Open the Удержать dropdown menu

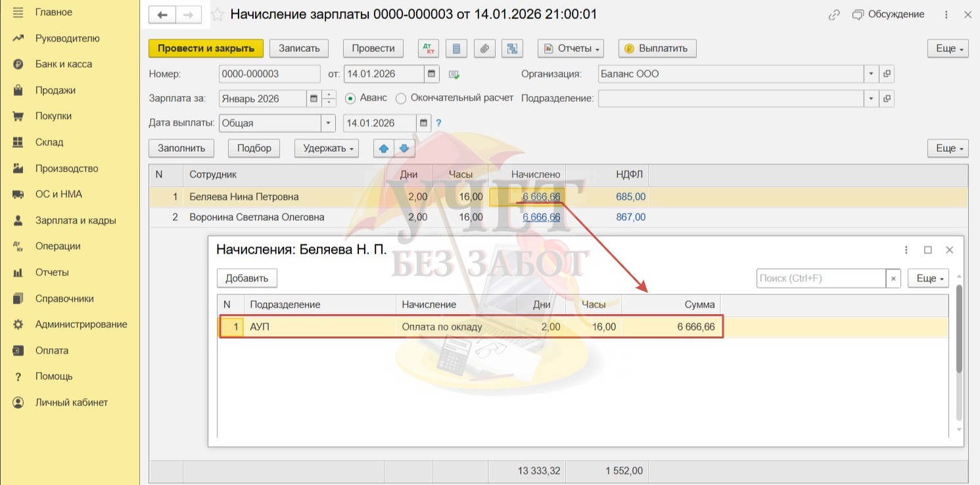coord(326,149)
